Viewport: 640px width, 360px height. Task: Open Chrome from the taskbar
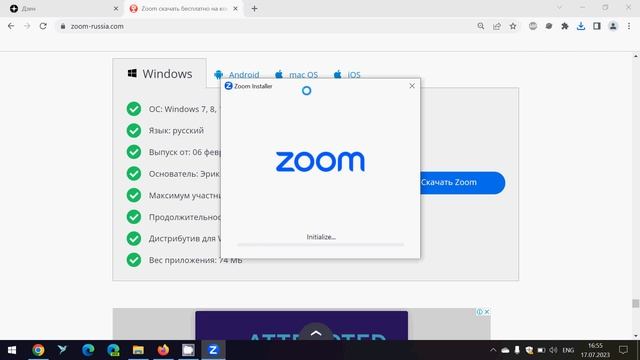tap(38, 350)
